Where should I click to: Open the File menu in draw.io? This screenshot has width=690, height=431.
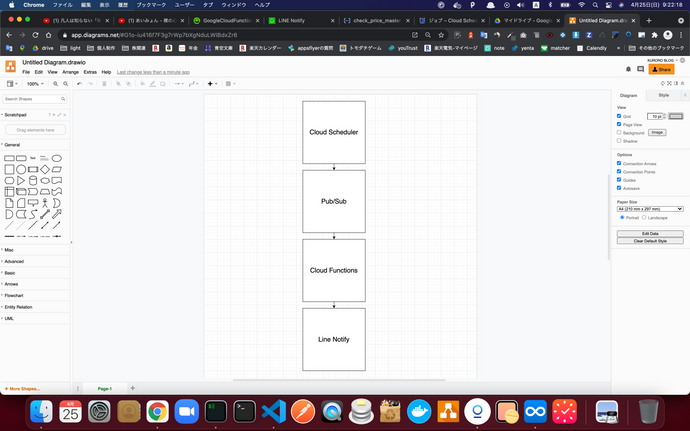coord(26,72)
